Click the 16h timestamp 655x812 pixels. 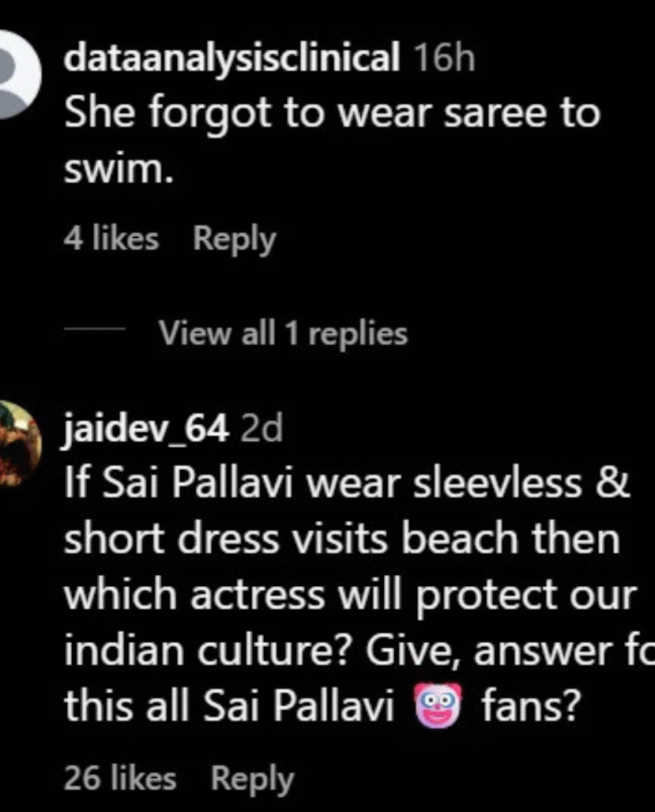pos(444,58)
